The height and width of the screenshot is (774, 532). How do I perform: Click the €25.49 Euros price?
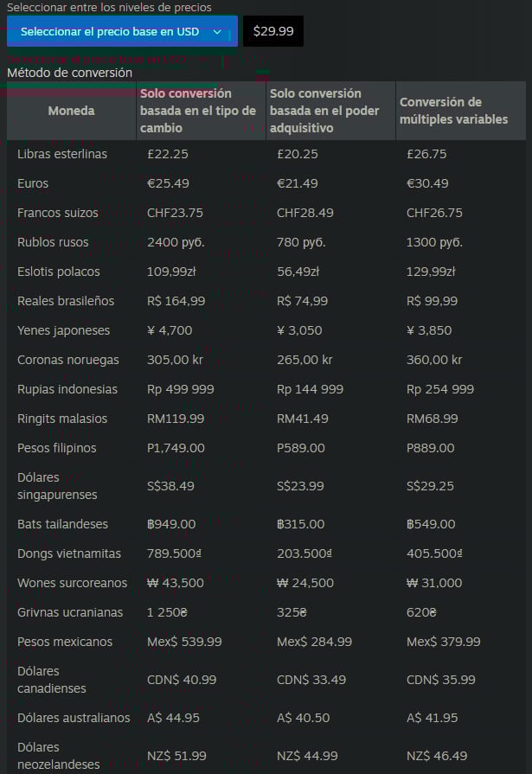click(169, 183)
